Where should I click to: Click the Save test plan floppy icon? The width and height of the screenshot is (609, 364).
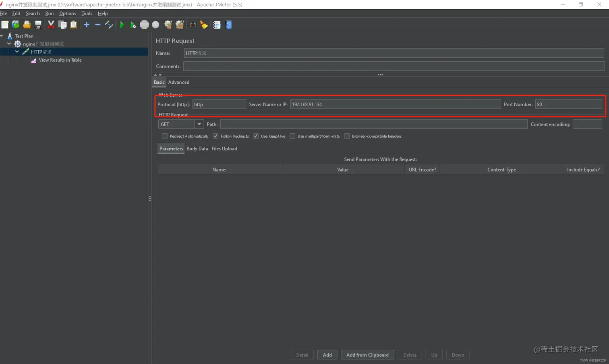tap(38, 25)
